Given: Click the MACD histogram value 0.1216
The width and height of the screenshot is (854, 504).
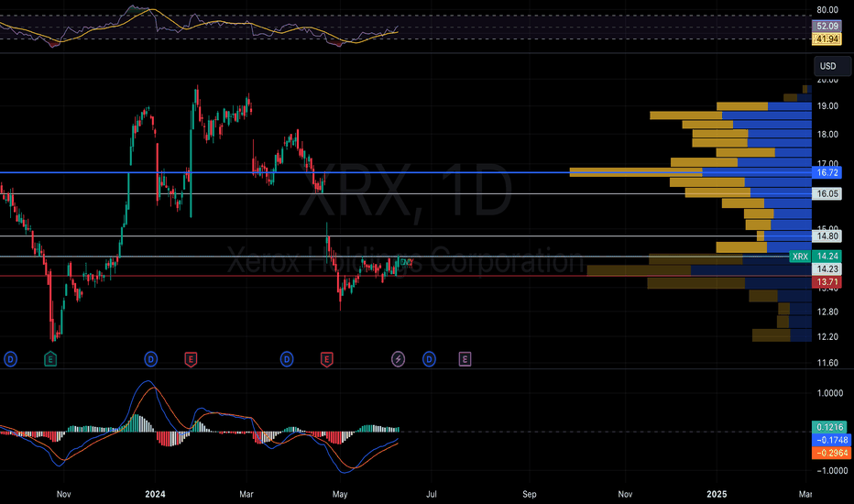Looking at the screenshot, I should point(830,427).
